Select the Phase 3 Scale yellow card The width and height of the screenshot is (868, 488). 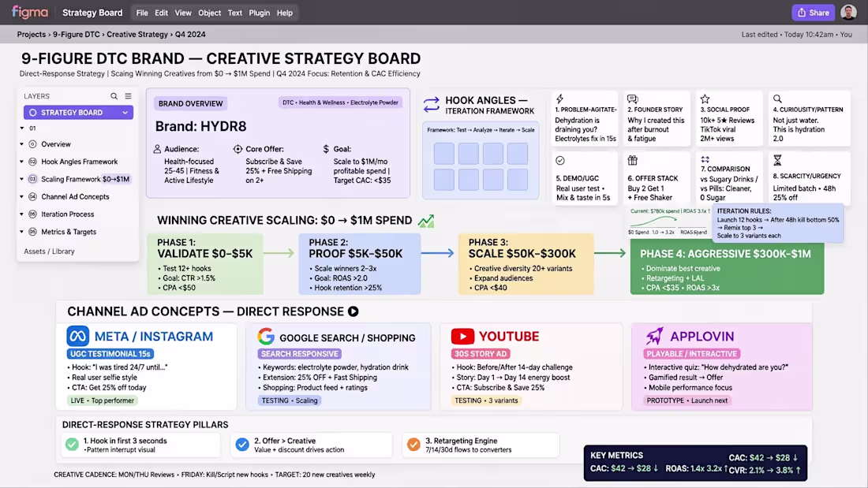tap(526, 264)
